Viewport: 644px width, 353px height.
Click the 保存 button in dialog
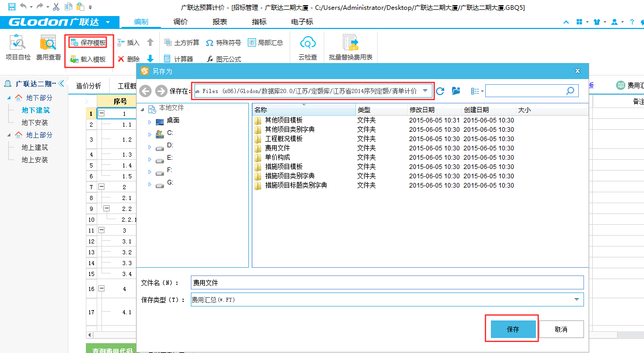tap(513, 329)
